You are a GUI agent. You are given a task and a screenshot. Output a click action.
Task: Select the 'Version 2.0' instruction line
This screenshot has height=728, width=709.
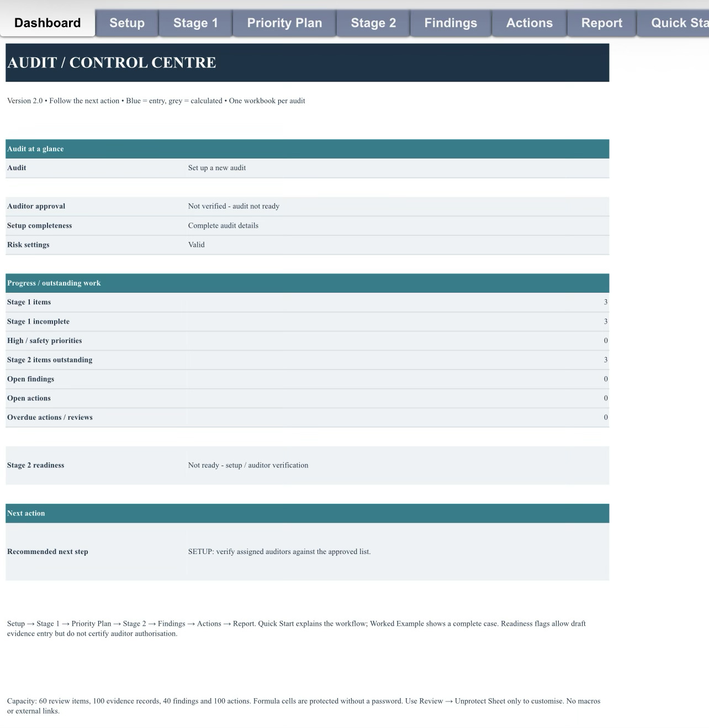click(x=156, y=101)
